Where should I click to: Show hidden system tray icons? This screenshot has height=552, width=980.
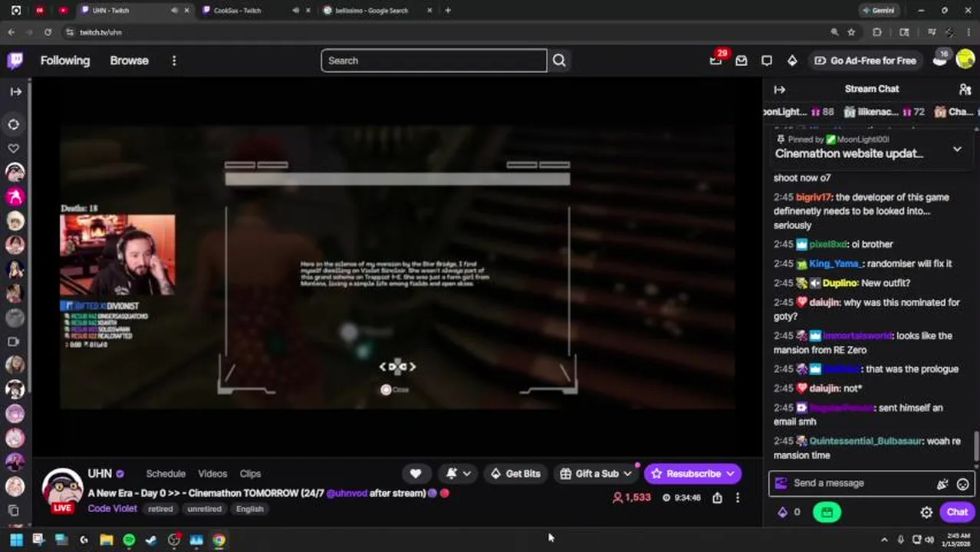coord(884,540)
